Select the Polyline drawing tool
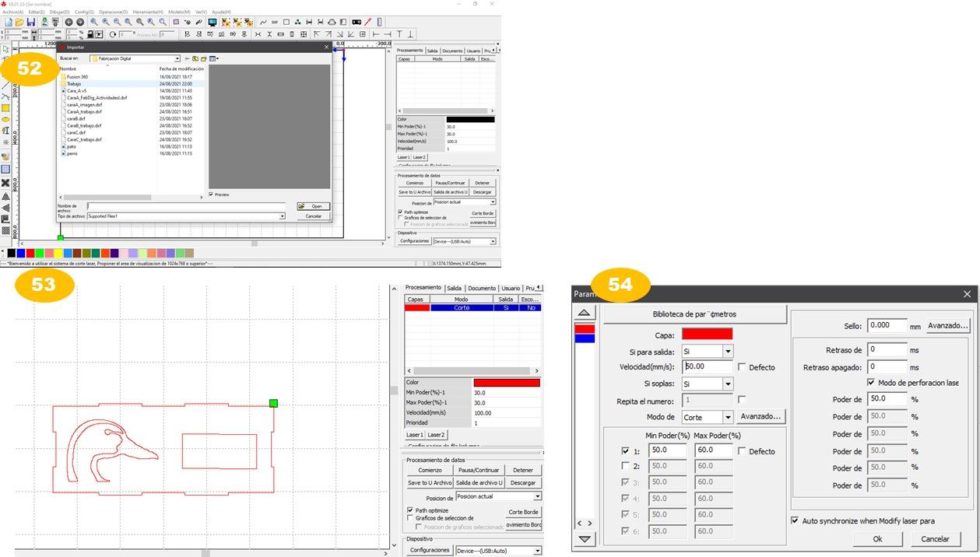Screen dimensions: 980x557 tap(5, 96)
